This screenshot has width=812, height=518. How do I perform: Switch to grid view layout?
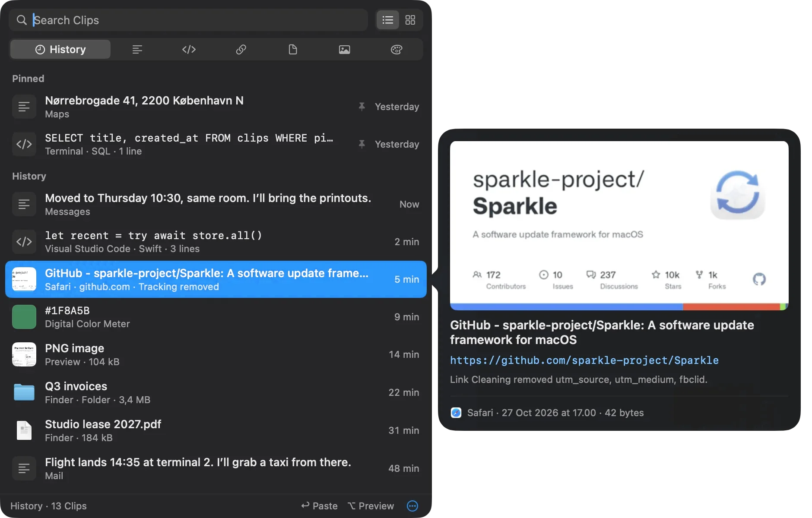pos(410,20)
